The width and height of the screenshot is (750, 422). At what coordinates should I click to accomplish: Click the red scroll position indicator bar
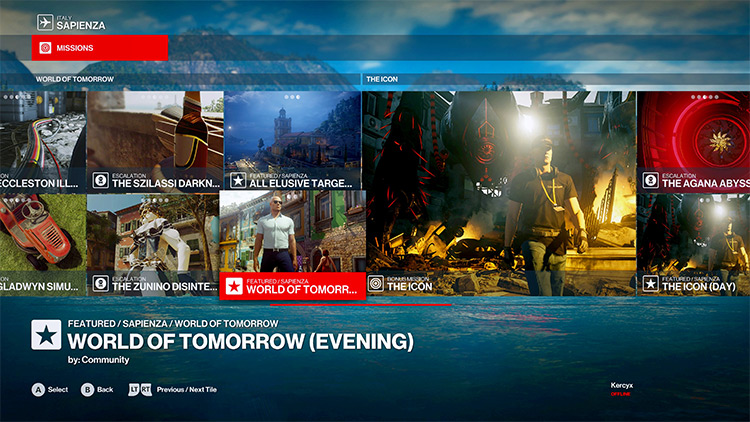tap(360, 304)
